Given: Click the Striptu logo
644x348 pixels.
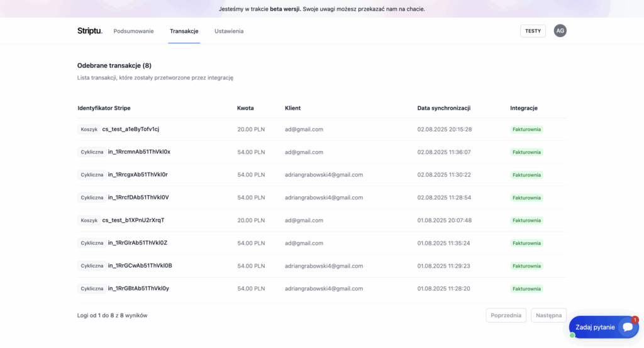Looking at the screenshot, I should click(x=89, y=31).
